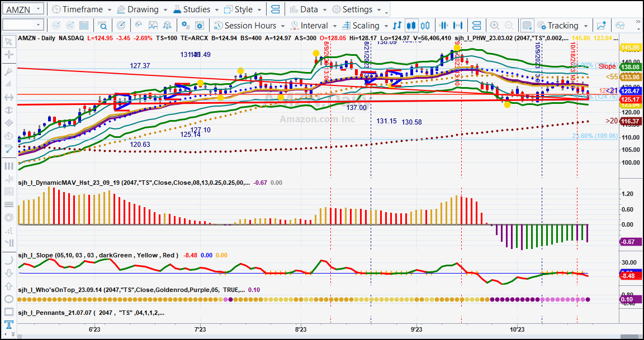Image resolution: width=644 pixels, height=340 pixels.
Task: Click the dark red 116.37 price axis tag
Action: point(631,121)
